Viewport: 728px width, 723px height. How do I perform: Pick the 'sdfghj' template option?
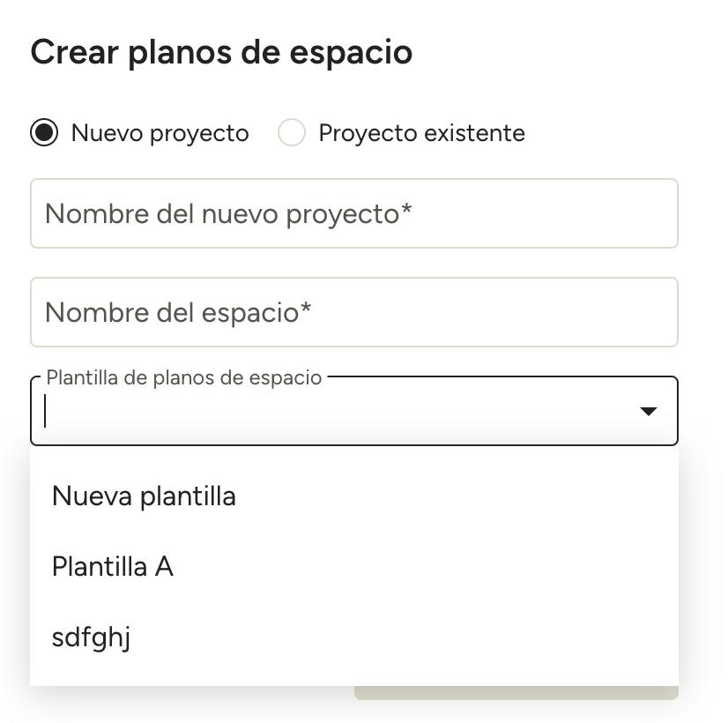[354, 637]
